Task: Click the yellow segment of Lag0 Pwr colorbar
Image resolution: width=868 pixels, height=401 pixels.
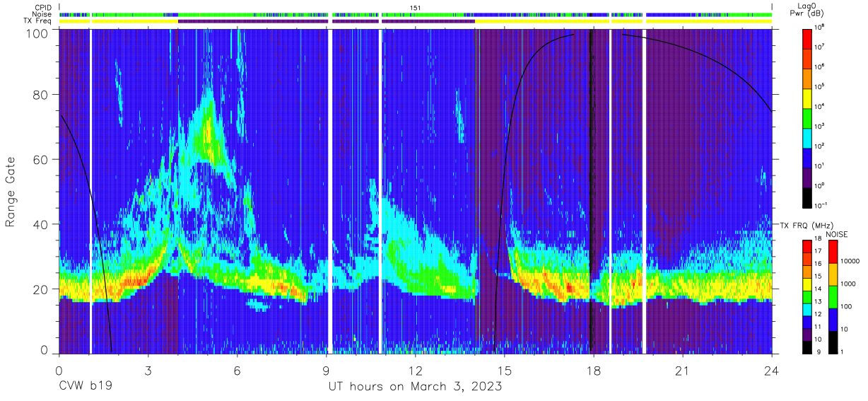Action: (807, 98)
